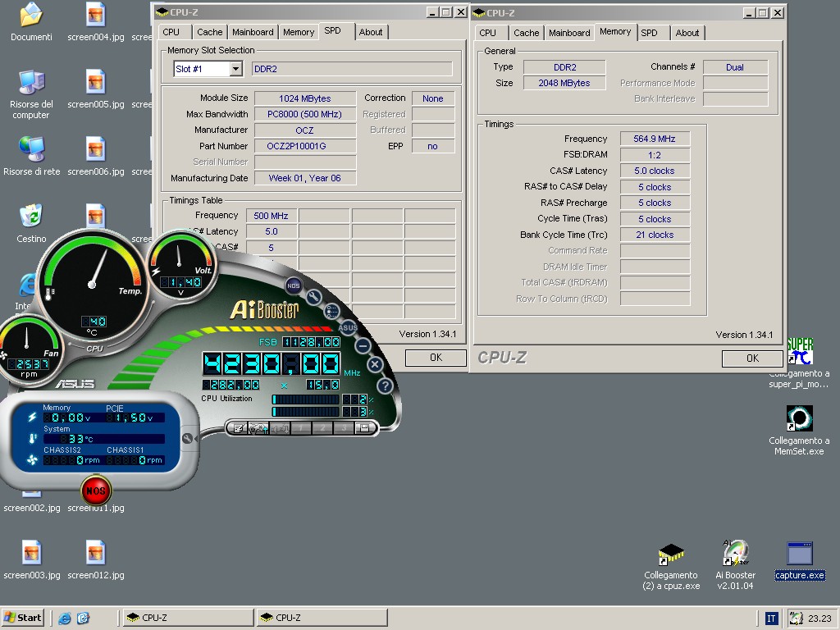840x630 pixels.
Task: Open the AI Booster options list icon
Action: point(332,311)
